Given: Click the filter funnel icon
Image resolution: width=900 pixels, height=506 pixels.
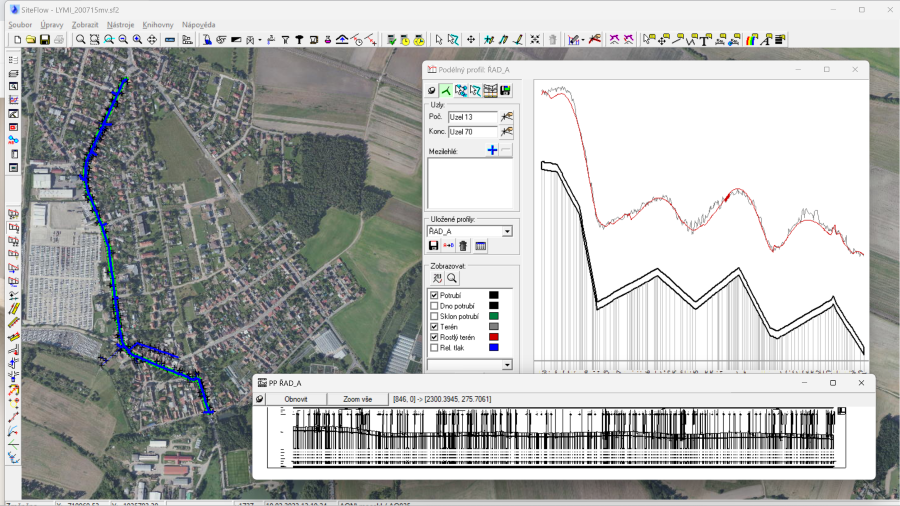Looking at the screenshot, I should 285,40.
